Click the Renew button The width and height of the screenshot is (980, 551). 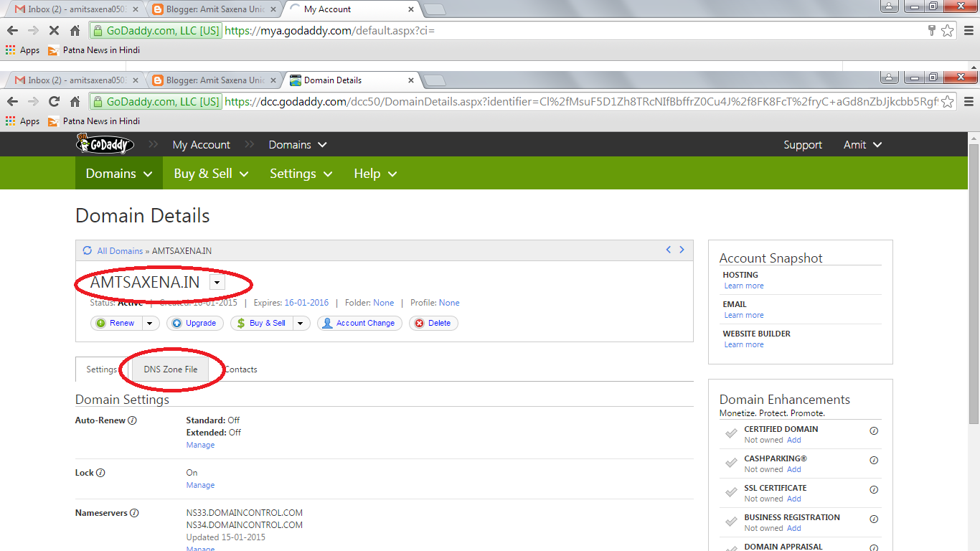(x=116, y=324)
